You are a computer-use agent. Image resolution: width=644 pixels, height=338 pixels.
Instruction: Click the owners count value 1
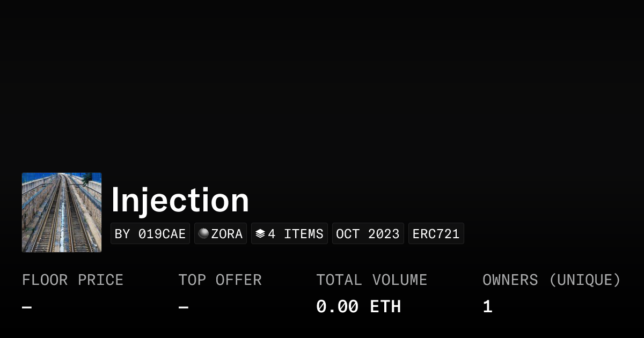(487, 307)
